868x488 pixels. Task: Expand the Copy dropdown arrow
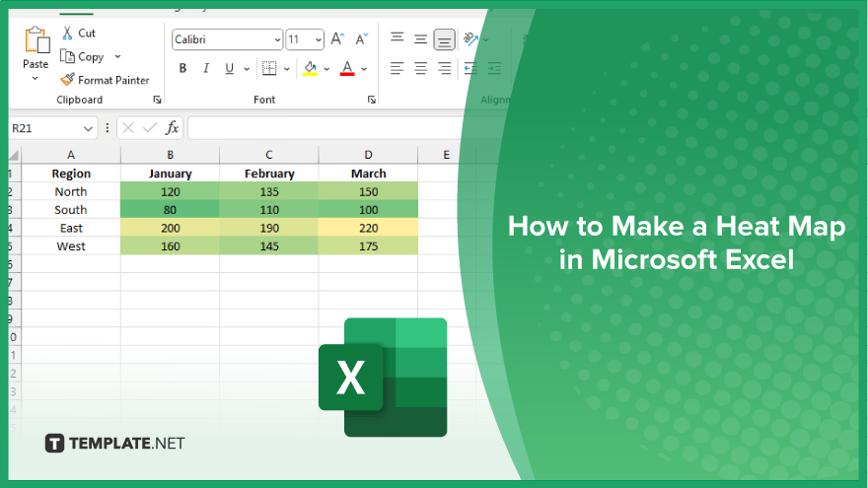pos(117,56)
